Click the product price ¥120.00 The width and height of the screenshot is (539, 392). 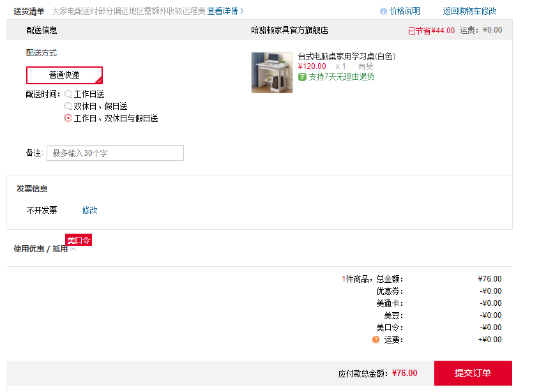pos(312,66)
